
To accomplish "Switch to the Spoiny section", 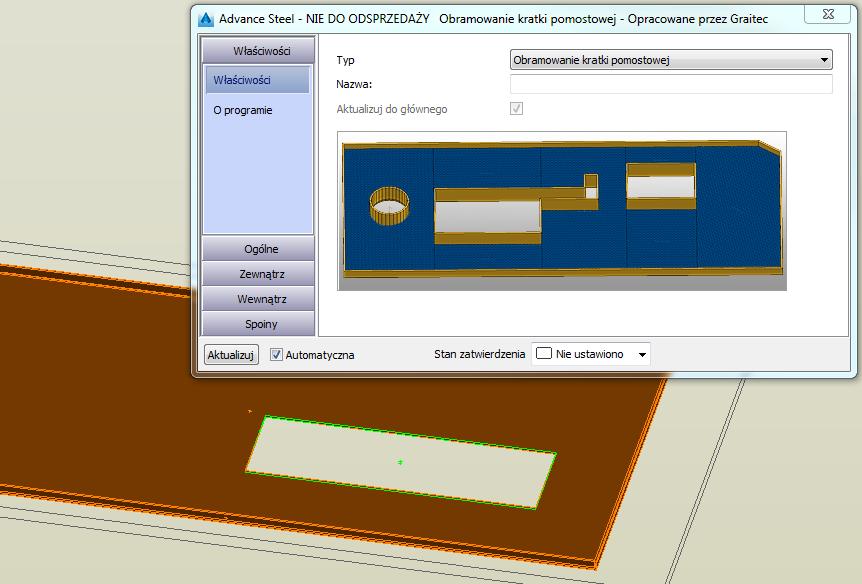I will pos(258,324).
